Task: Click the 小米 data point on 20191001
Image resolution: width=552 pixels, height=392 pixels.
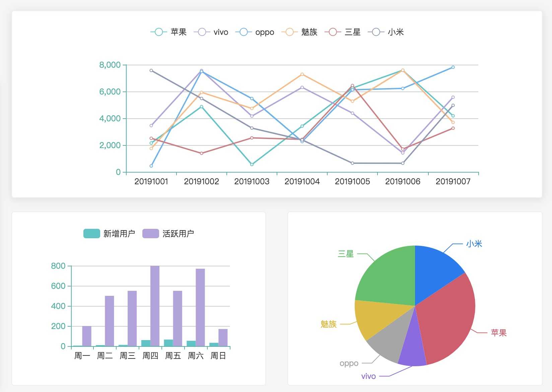Action: point(151,70)
